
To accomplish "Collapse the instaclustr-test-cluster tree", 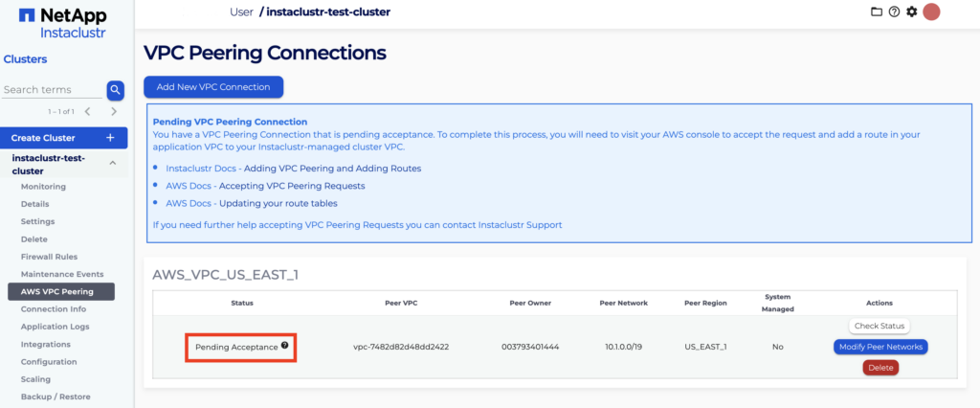I will pyautogui.click(x=112, y=163).
